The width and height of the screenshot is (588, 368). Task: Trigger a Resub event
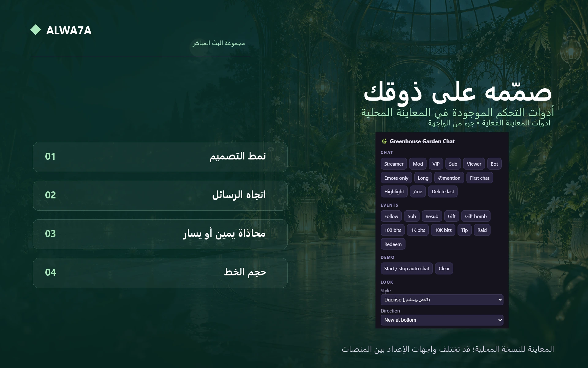pyautogui.click(x=432, y=216)
